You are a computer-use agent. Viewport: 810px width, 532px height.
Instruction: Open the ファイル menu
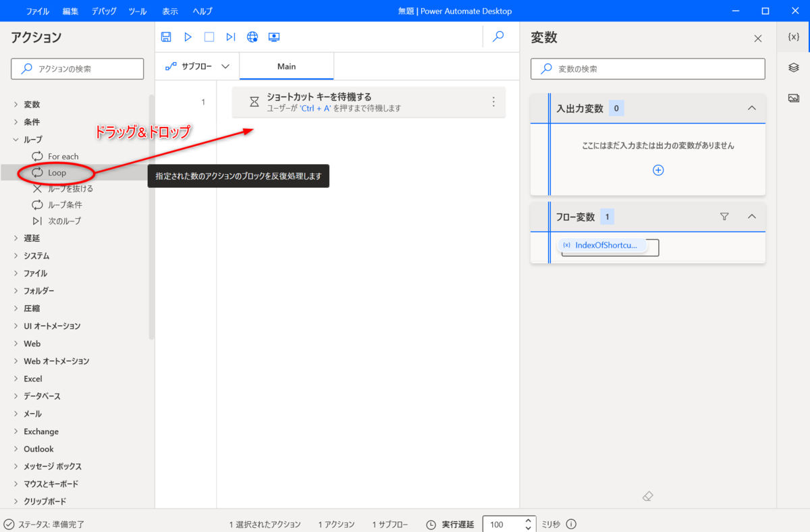36,11
